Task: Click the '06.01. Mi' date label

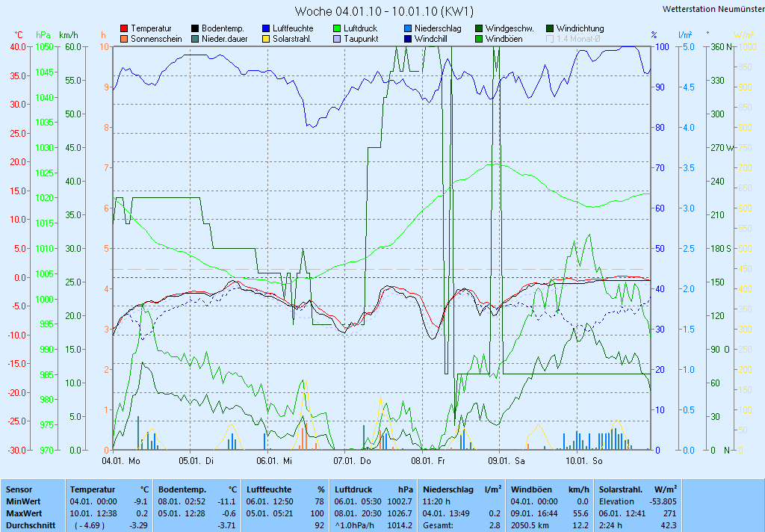Action: coord(274,461)
